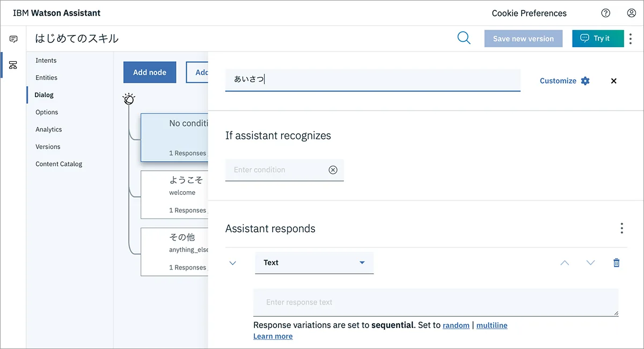Select the Dialog menu item
The image size is (644, 349).
(x=44, y=95)
